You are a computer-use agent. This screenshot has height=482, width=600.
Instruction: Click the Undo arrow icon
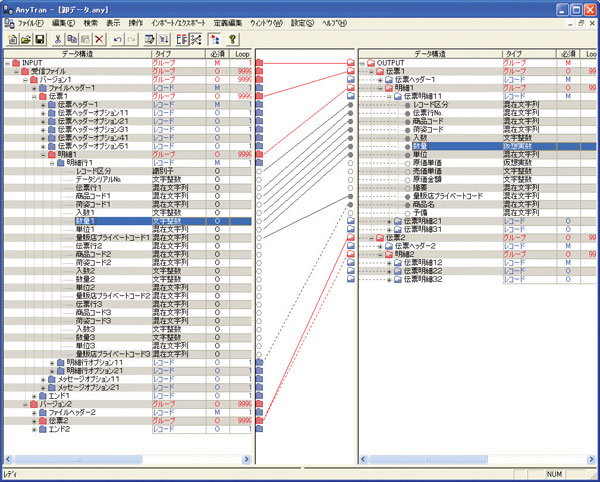click(118, 39)
